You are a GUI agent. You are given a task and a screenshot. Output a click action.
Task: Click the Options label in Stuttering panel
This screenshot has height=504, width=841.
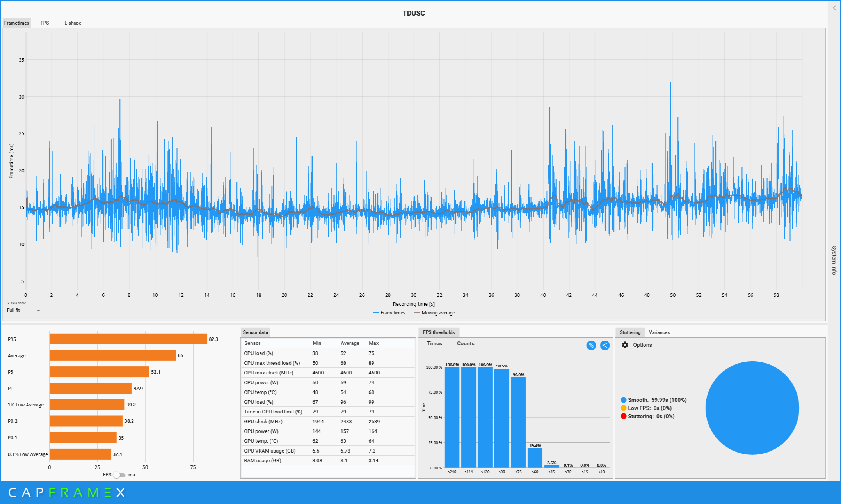pos(642,345)
